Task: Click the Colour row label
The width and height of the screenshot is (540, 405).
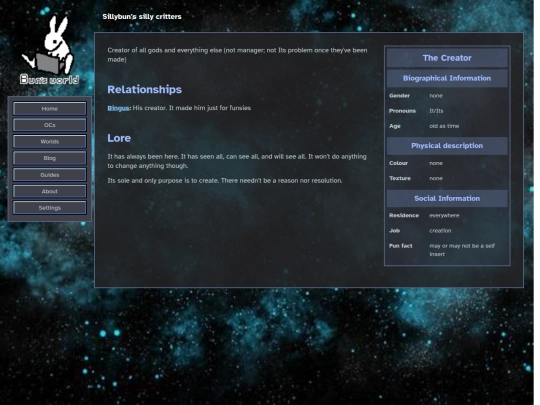Action: [398, 163]
